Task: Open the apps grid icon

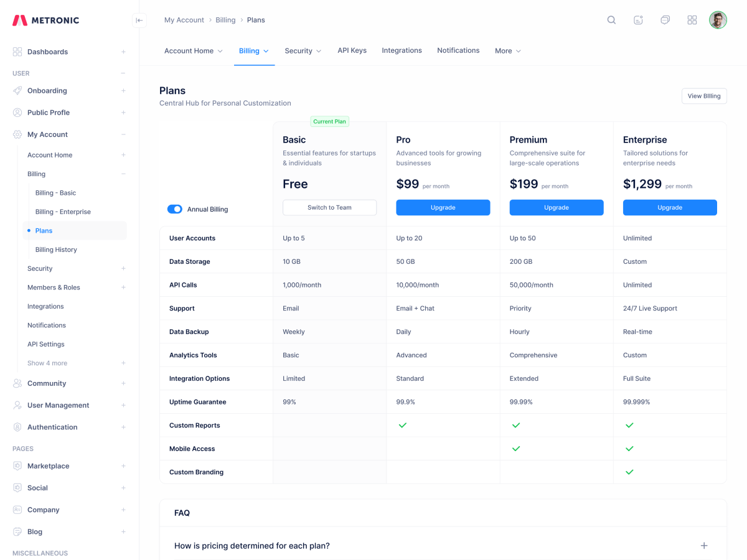Action: pos(692,20)
